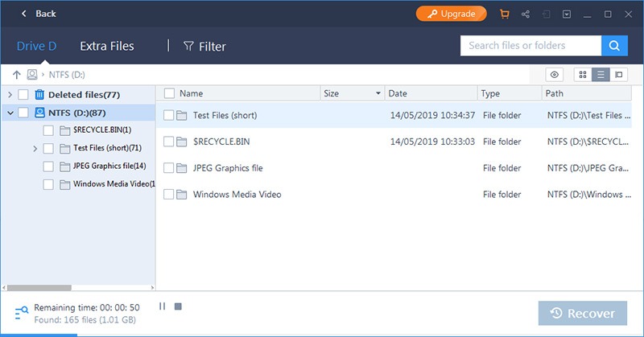644x337 pixels.
Task: Select the Test Files (short) name in list
Action: pyautogui.click(x=225, y=115)
